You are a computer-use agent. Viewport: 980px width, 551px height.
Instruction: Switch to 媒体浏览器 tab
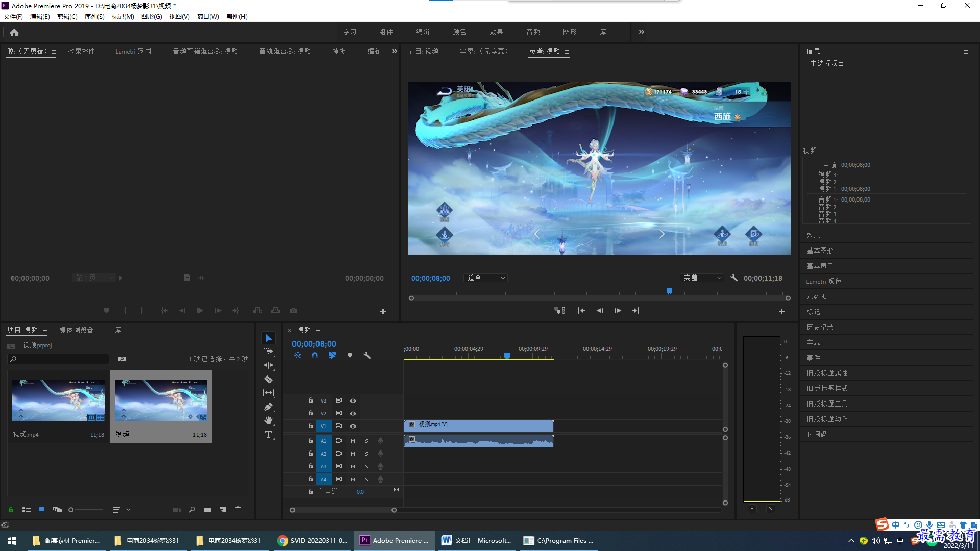point(77,330)
